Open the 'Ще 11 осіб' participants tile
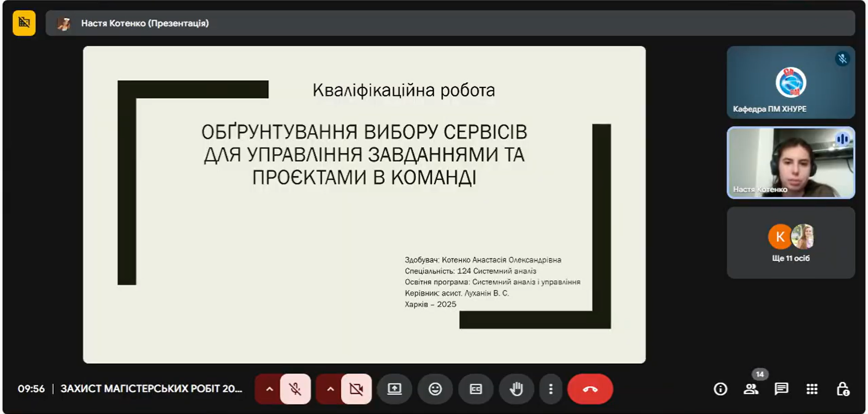The height and width of the screenshot is (414, 868). (790, 243)
